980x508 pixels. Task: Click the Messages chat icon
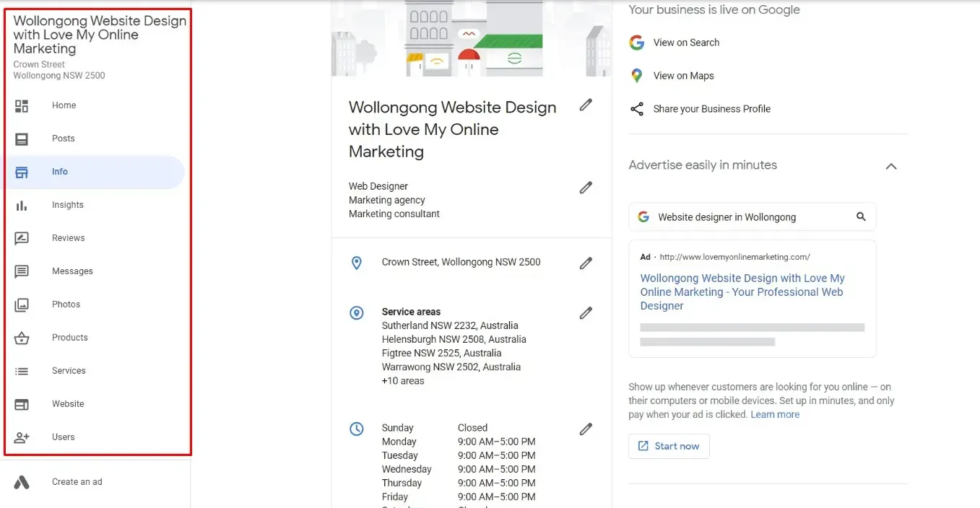click(x=22, y=272)
